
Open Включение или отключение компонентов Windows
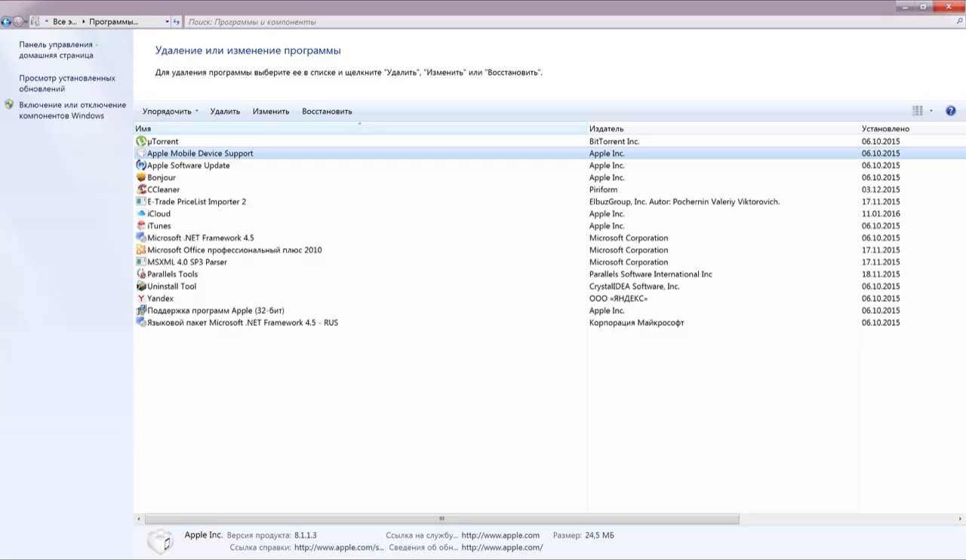72,110
